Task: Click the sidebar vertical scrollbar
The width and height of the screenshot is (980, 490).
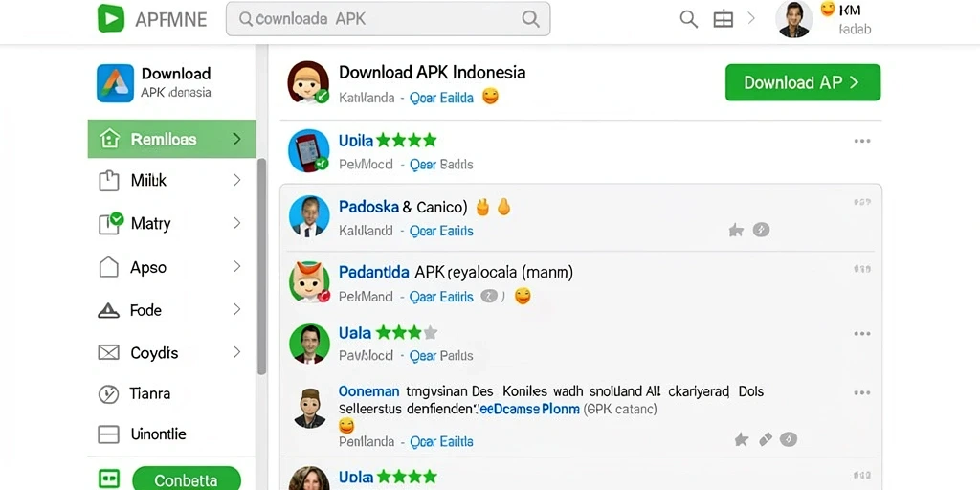Action: click(262, 266)
